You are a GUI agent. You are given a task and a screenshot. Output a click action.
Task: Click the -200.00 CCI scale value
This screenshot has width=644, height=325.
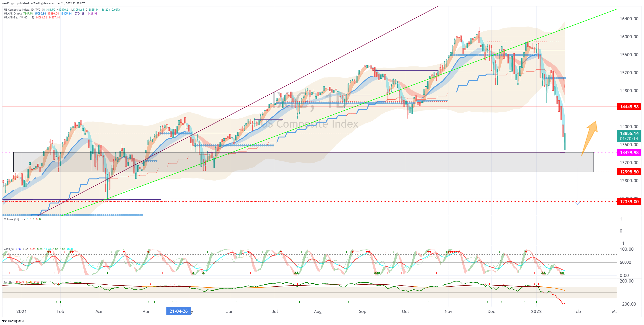coord(628,304)
